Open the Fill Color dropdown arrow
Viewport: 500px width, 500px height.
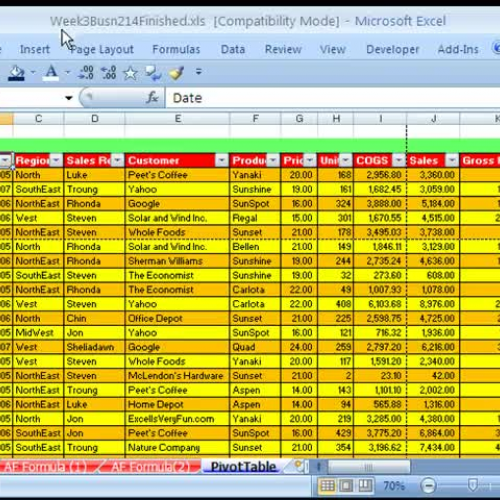(x=33, y=72)
